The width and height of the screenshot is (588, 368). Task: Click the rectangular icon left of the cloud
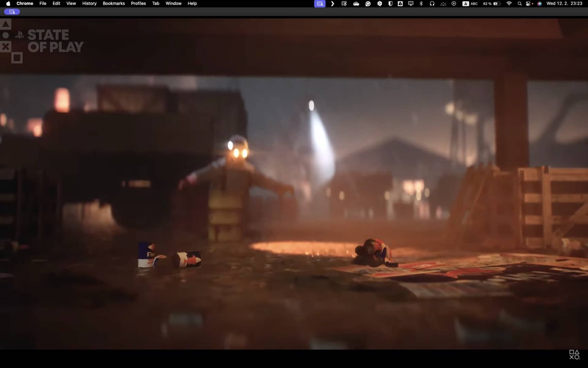tap(344, 3)
